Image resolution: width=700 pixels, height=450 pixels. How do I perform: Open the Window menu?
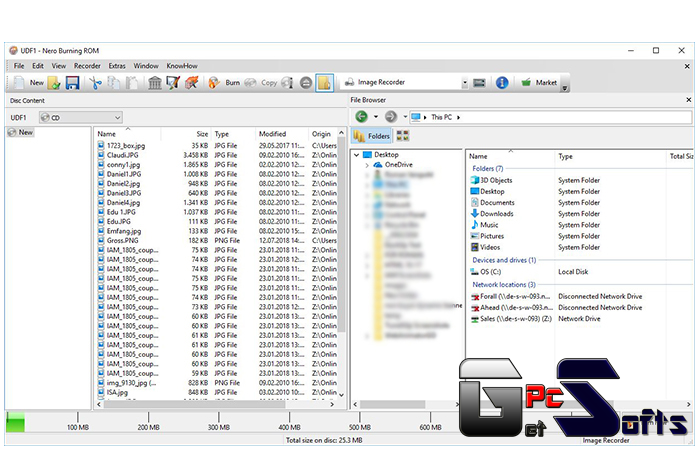[x=146, y=66]
